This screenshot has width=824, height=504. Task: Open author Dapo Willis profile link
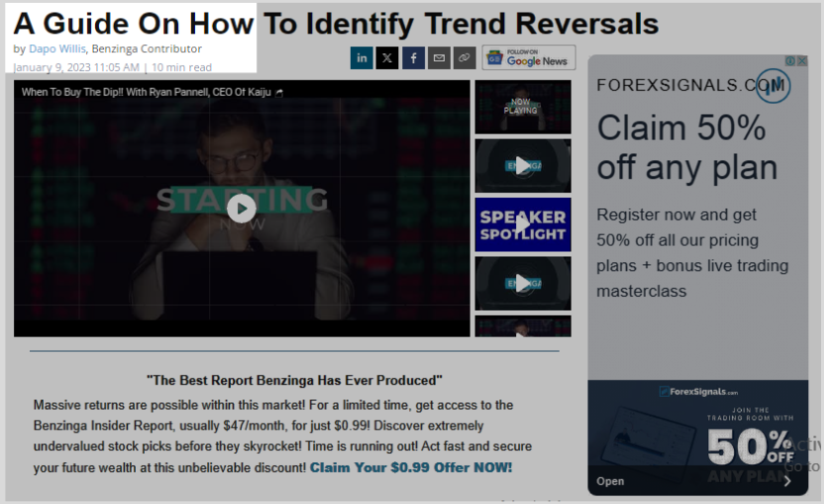click(x=56, y=49)
